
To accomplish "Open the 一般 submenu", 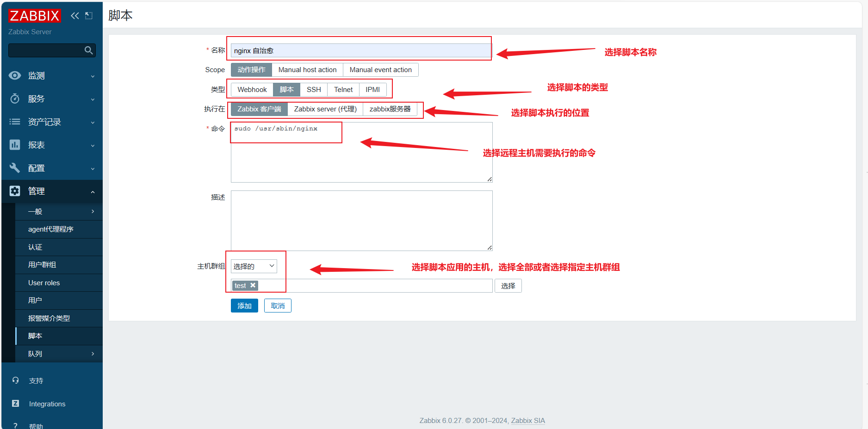I will tap(59, 211).
